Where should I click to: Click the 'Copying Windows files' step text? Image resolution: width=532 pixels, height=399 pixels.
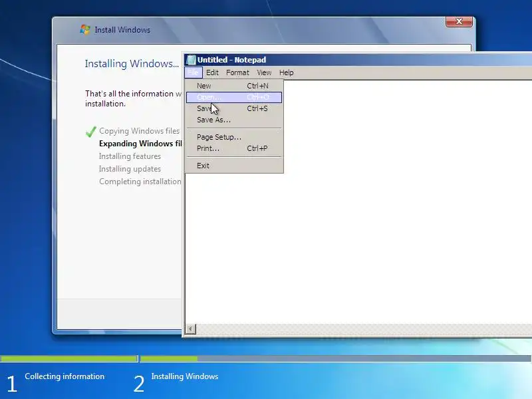pos(140,131)
